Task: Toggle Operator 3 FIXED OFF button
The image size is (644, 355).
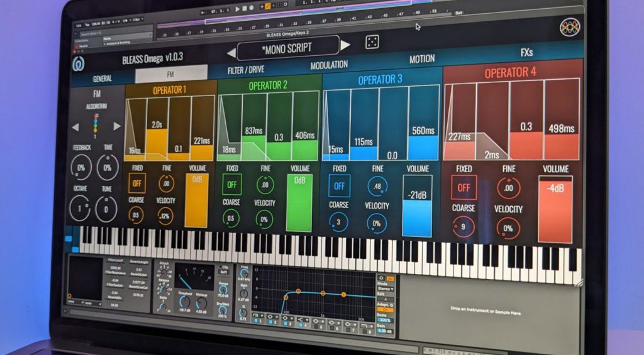Action: click(339, 186)
